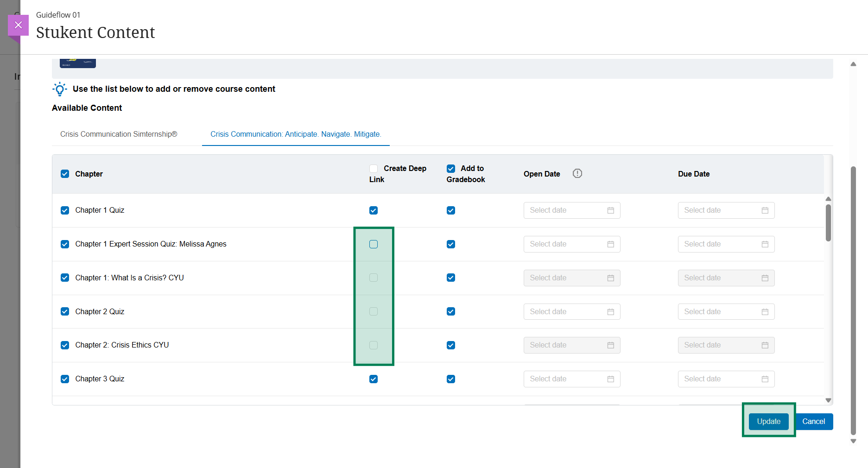Check the Create Deep Link header checkbox
Viewport: 868px width, 468px height.
click(374, 169)
